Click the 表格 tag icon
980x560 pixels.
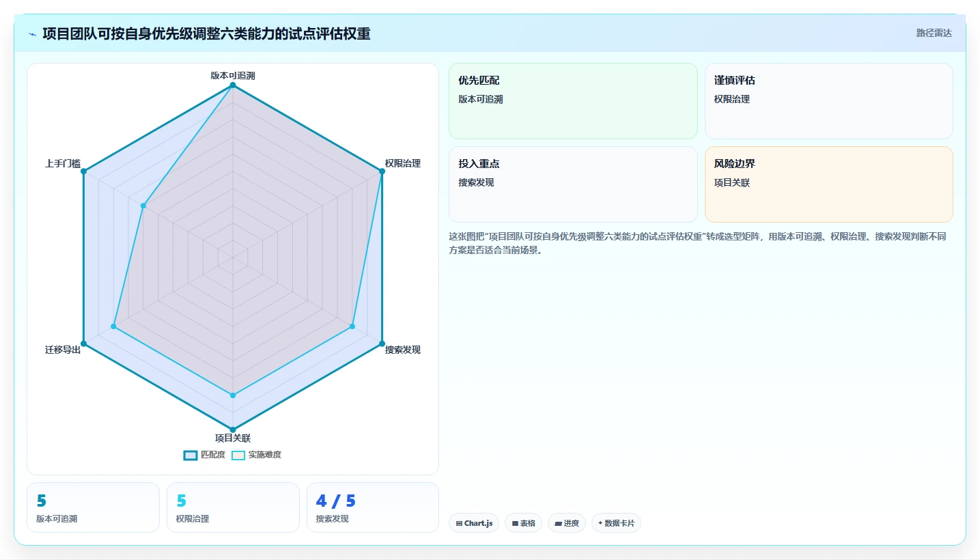[x=515, y=524]
